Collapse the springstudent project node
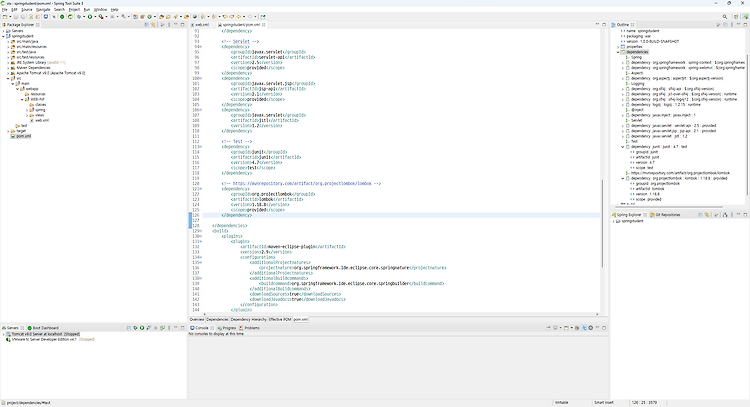Screen dimensions: 750x407 pyautogui.click(x=4, y=36)
